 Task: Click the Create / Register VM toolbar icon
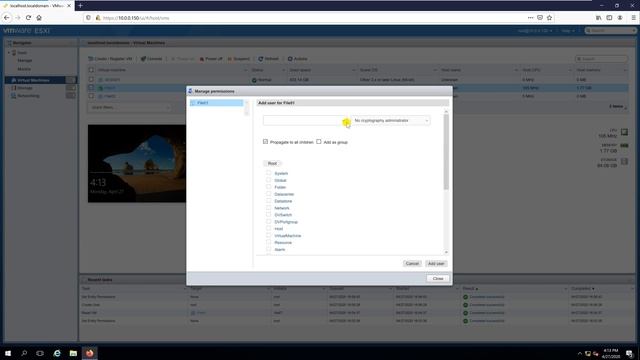(x=91, y=59)
